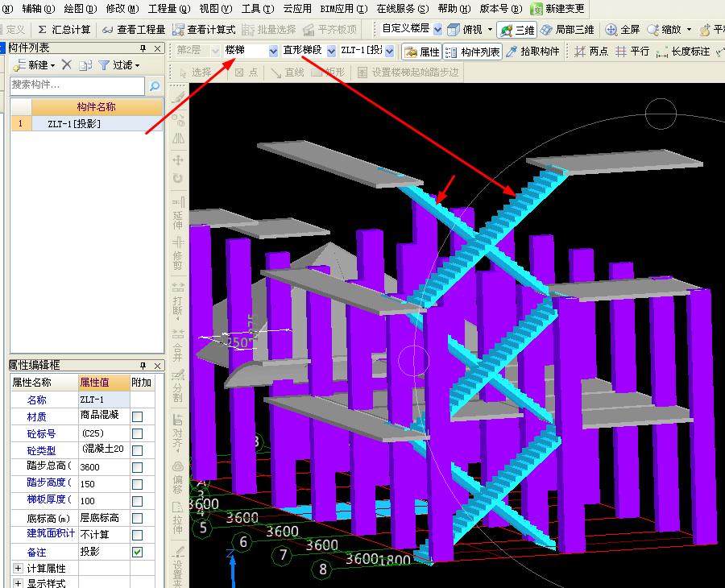This screenshot has width=725, height=588.
Task: Toggle the 构件列表 button in toolbar
Action: click(472, 52)
